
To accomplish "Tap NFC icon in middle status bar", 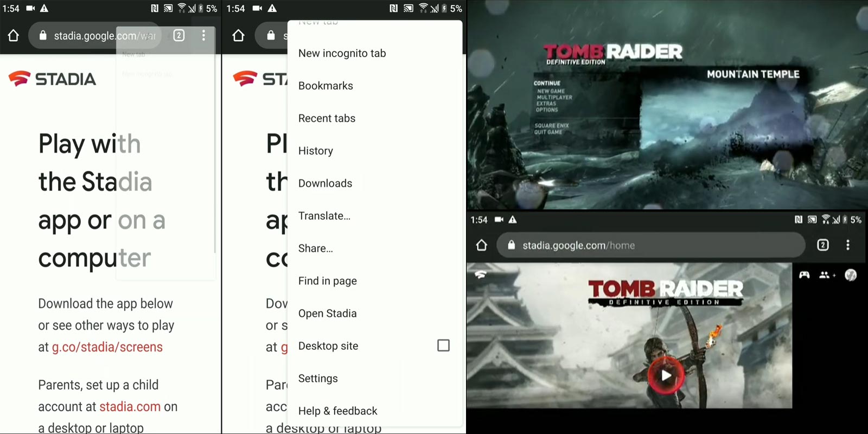I will (x=394, y=8).
